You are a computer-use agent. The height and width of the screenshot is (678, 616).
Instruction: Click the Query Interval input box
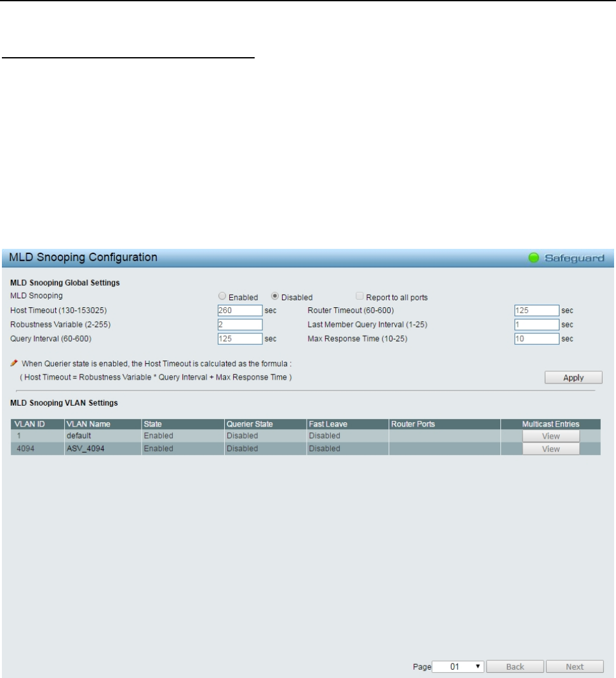(240, 338)
